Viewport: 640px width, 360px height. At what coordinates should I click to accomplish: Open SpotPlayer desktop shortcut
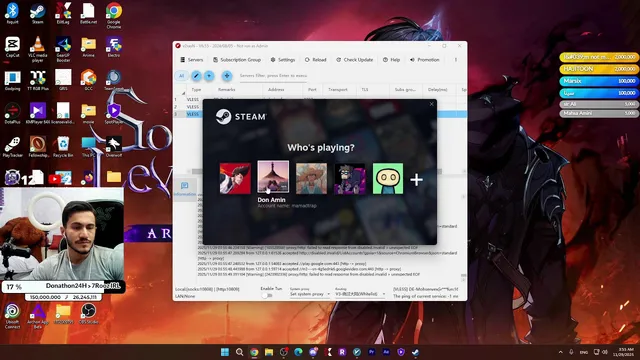113,113
